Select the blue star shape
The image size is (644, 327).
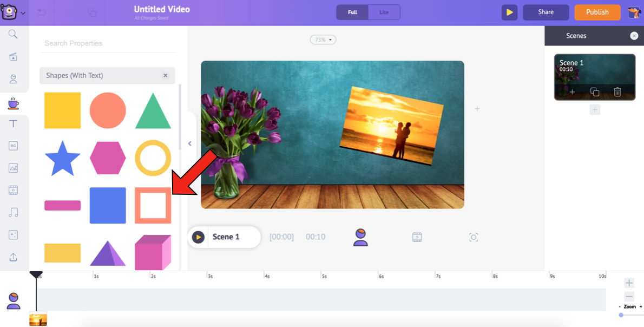click(x=62, y=158)
